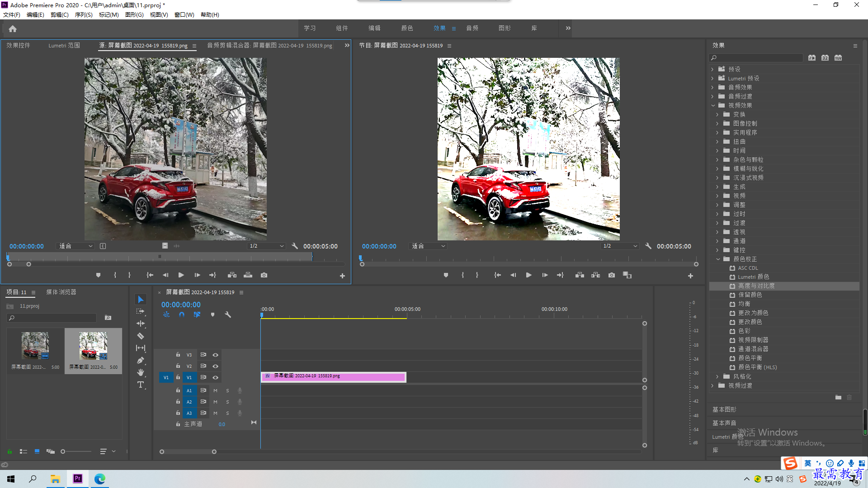Toggle lock on A3 track
Screen dimensions: 868x488
[178, 413]
